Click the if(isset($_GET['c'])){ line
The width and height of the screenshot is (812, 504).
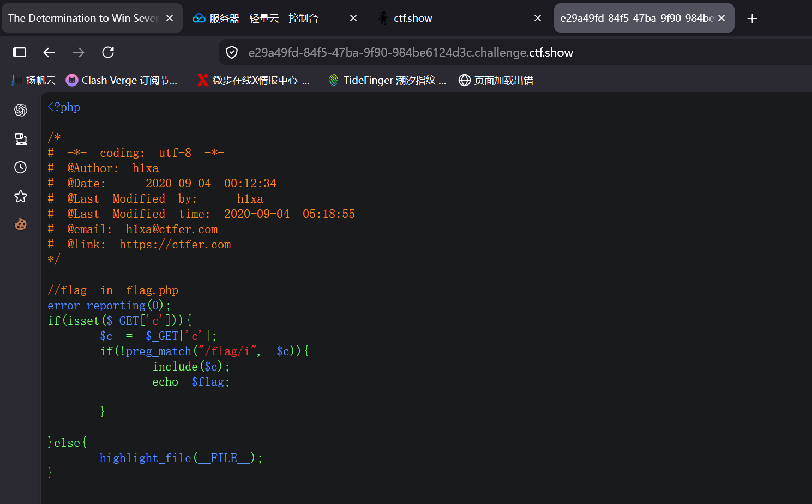(x=119, y=321)
